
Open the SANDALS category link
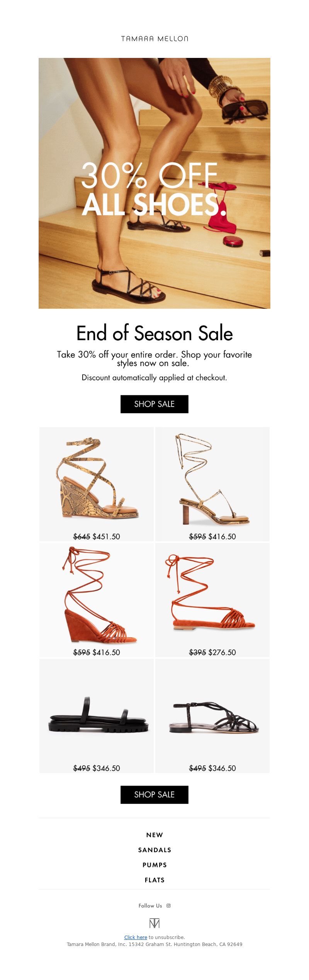pyautogui.click(x=154, y=850)
